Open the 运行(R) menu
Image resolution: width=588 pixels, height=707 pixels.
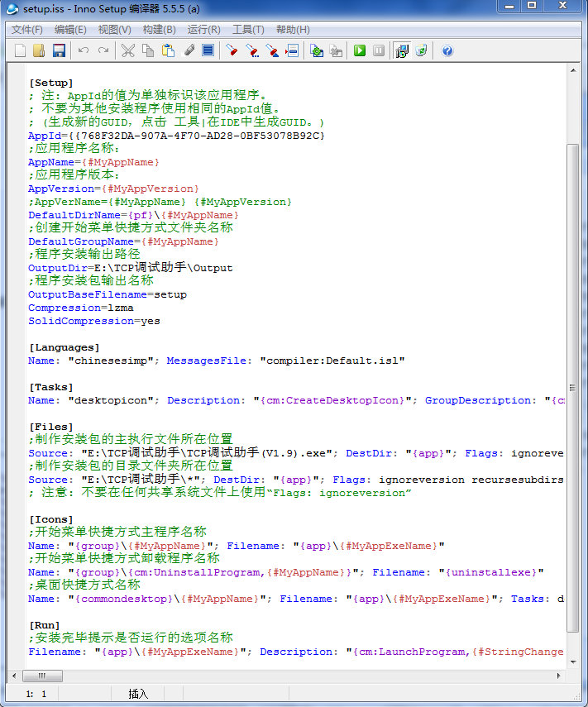(203, 30)
